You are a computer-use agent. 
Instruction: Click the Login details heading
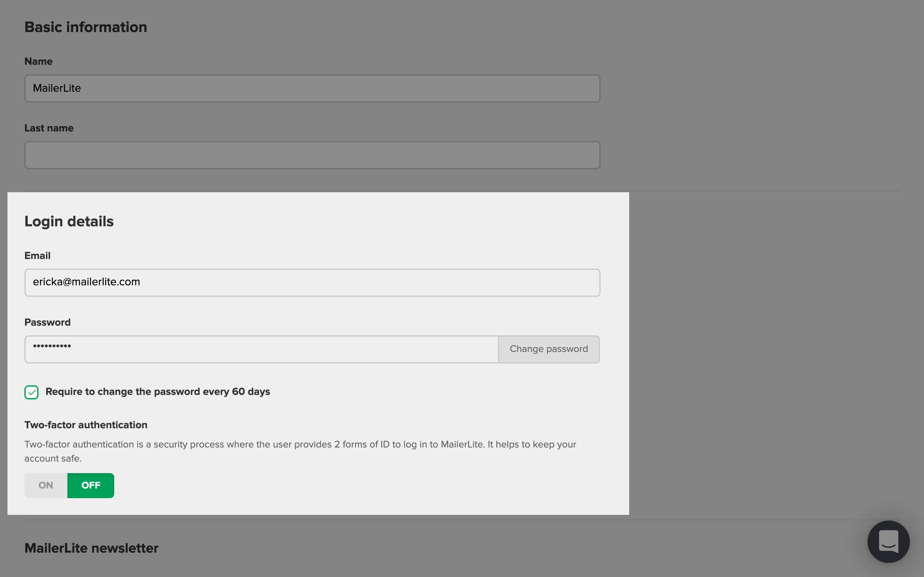69,221
